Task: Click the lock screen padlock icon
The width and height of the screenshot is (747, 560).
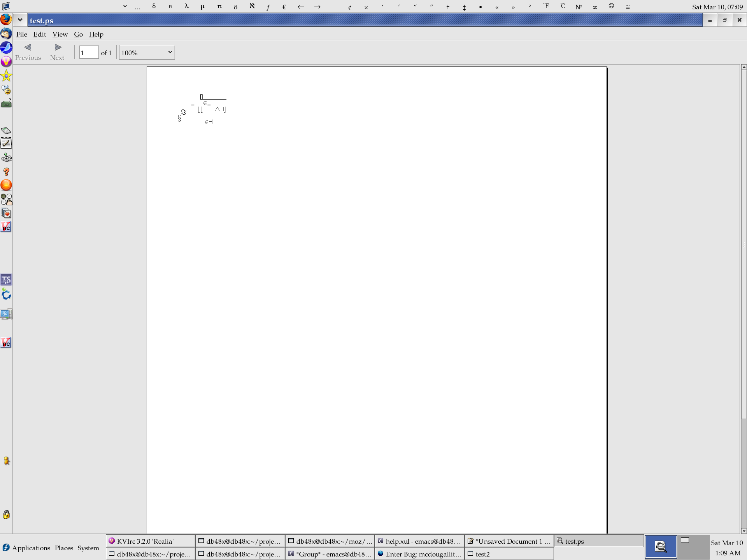Action: pyautogui.click(x=6, y=514)
